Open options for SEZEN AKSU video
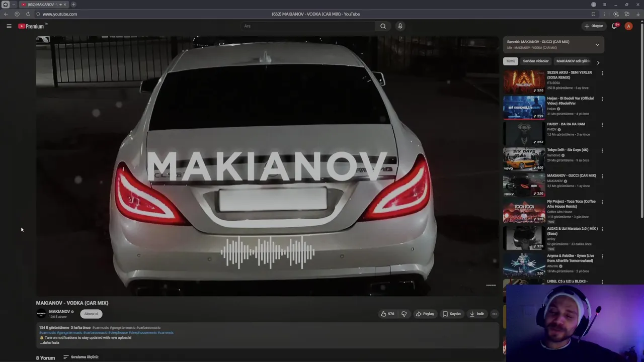644x362 pixels. click(602, 73)
